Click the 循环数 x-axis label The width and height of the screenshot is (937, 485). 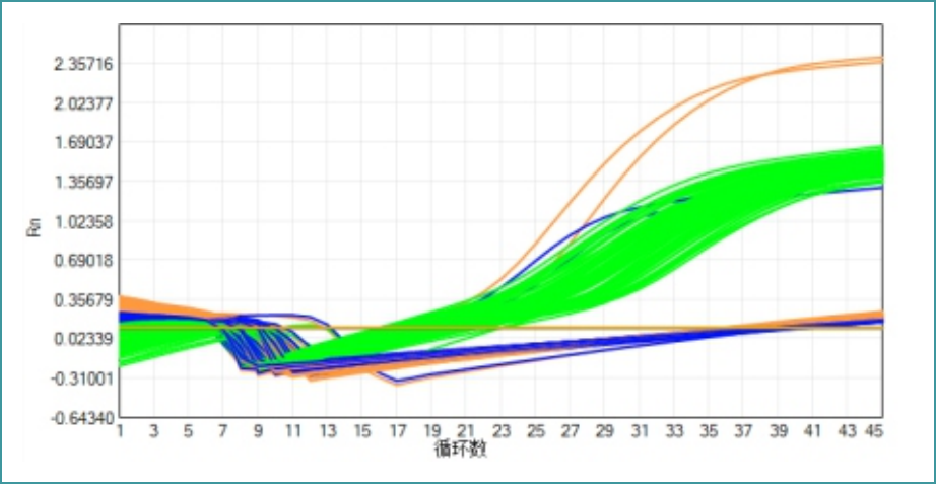tap(458, 449)
